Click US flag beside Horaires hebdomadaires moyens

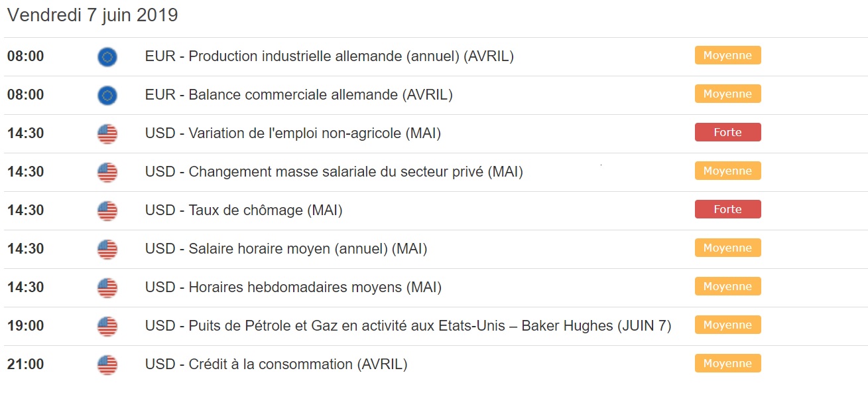(x=107, y=288)
